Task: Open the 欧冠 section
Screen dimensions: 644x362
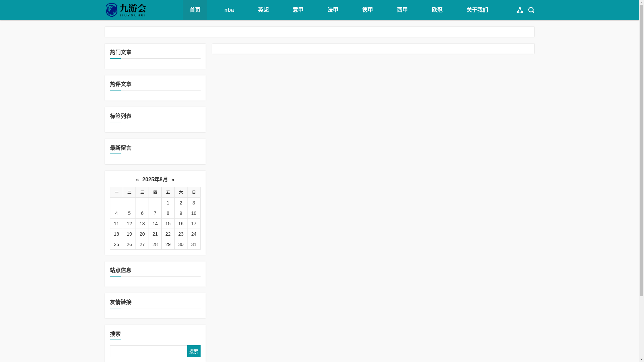Action: point(437,10)
